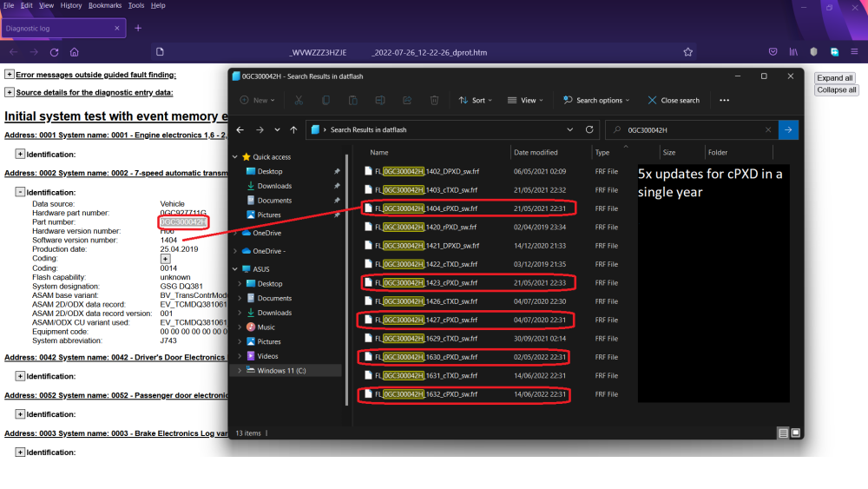Open a new Firefox tab
The width and height of the screenshot is (868, 489).
tap(138, 29)
